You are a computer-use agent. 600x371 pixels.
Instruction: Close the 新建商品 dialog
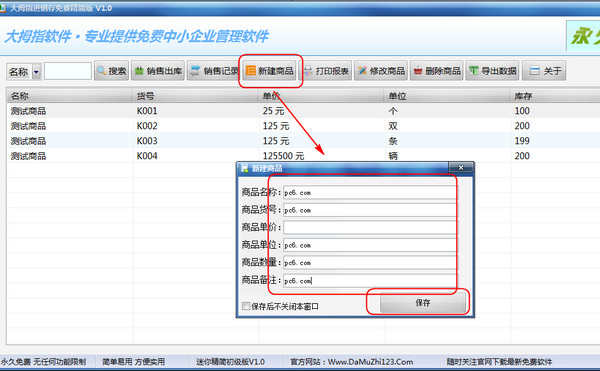pos(461,168)
